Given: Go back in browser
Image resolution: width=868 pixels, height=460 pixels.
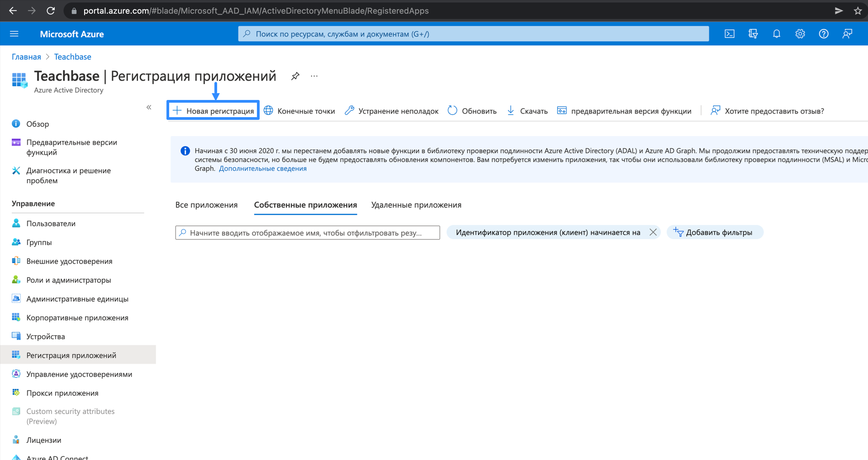Looking at the screenshot, I should tap(13, 11).
